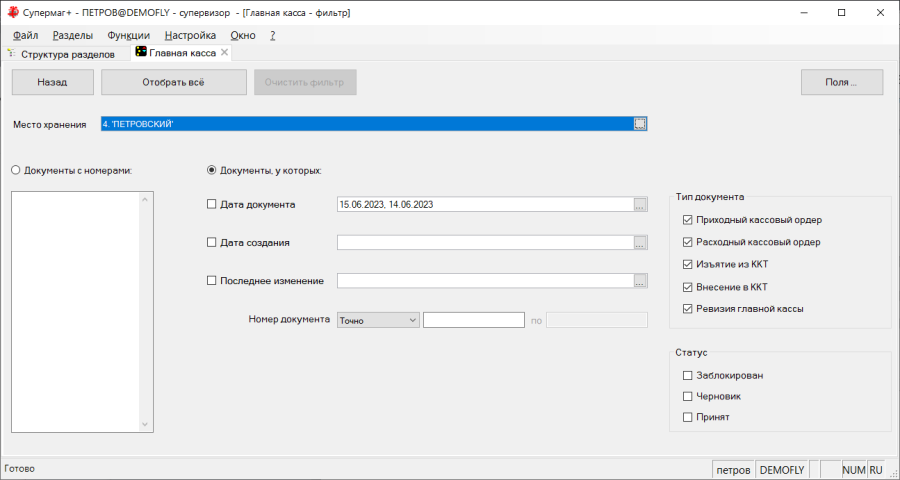Expand the Точно dropdown for document number
The image size is (900, 480).
pyautogui.click(x=413, y=320)
